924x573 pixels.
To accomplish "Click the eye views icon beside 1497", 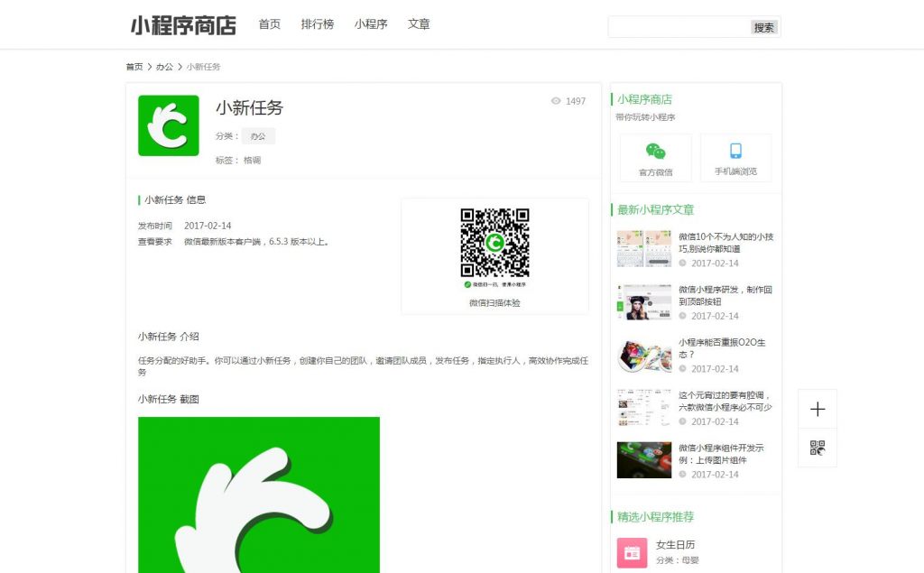I will [x=556, y=101].
